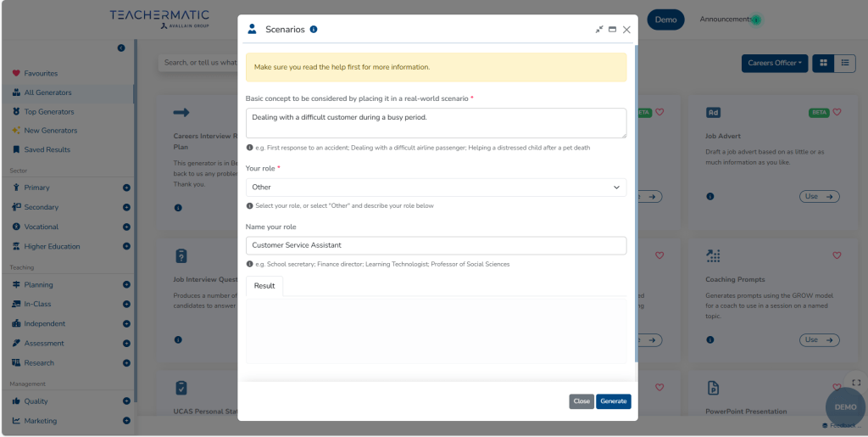Expand the Assessment section plus icon

(126, 344)
